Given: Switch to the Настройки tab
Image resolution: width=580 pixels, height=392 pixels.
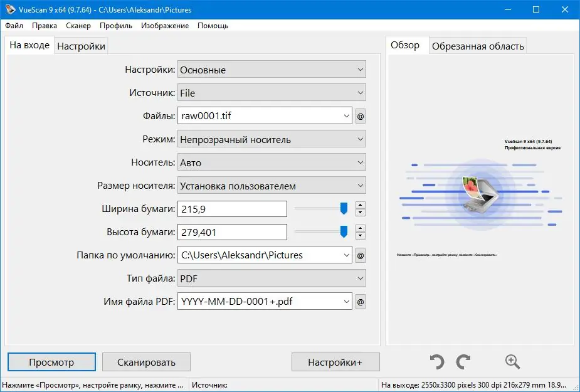Looking at the screenshot, I should coord(81,45).
